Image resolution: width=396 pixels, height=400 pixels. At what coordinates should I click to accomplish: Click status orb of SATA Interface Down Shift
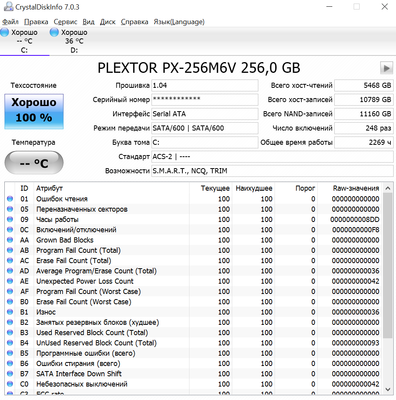pyautogui.click(x=10, y=374)
